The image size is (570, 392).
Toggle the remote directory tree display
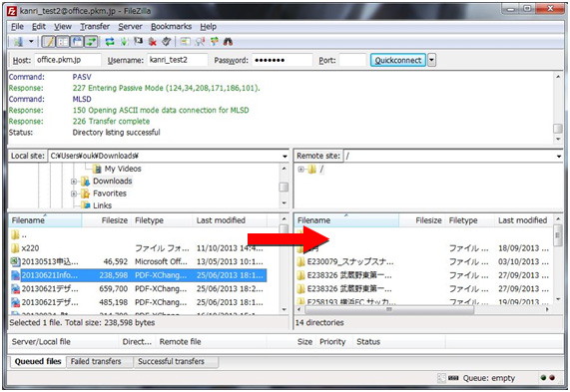click(77, 42)
